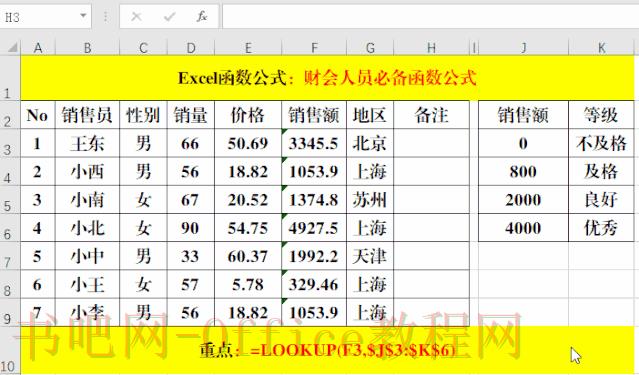Click the LOOKUP formula text in row 10
639x375 pixels.
[x=353, y=350]
